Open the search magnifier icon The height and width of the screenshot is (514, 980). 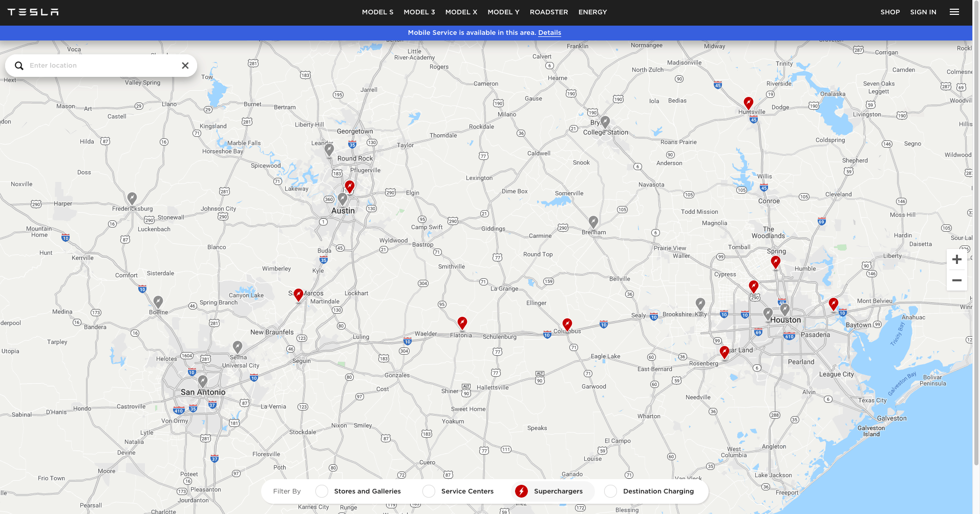(19, 66)
